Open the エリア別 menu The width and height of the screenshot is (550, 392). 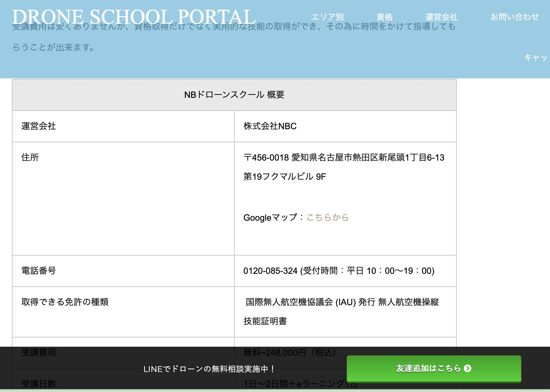click(327, 17)
